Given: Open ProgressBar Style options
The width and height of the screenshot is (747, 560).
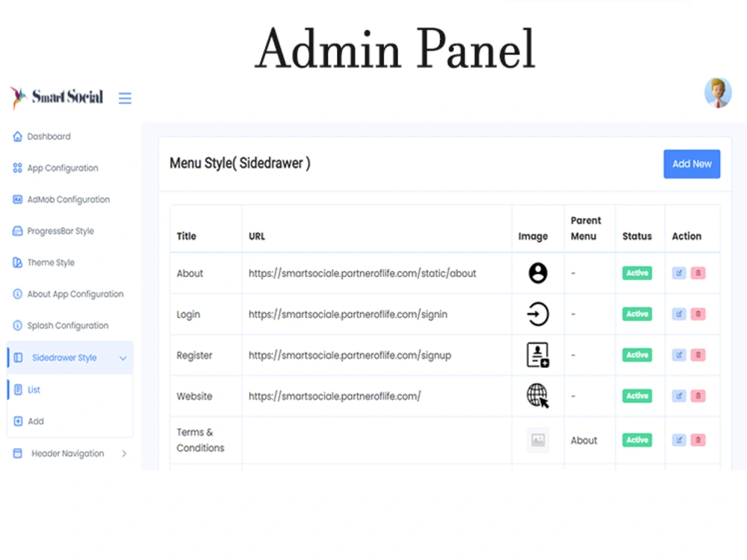Looking at the screenshot, I should pos(16,231).
